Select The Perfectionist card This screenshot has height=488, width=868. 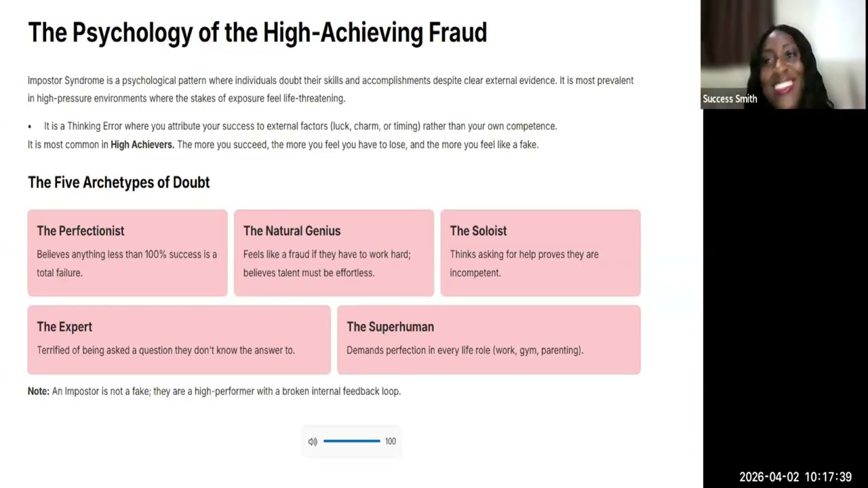tap(127, 253)
